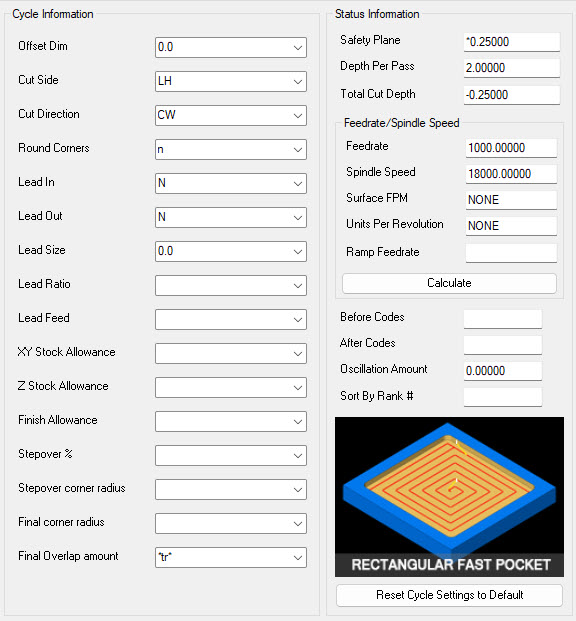Click the Spindle Speed input field
Screen dimensions: 576x621
click(511, 174)
